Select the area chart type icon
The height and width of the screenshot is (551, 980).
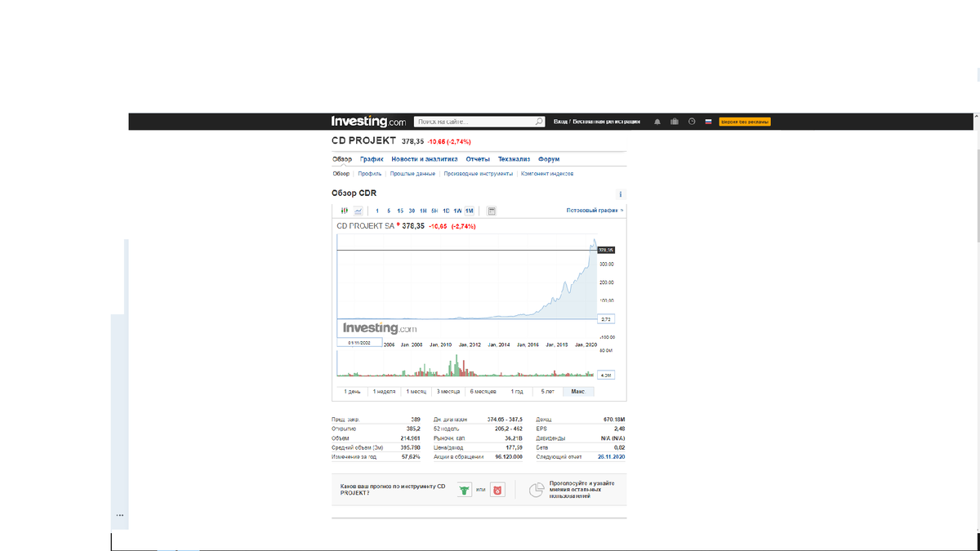click(358, 211)
